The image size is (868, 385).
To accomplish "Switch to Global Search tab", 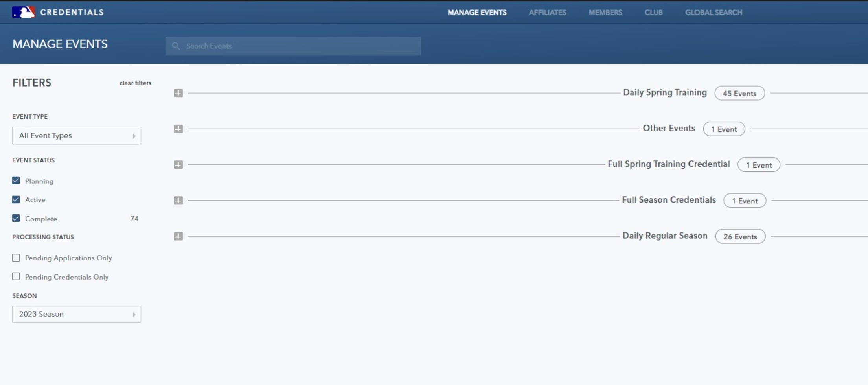I will click(714, 13).
